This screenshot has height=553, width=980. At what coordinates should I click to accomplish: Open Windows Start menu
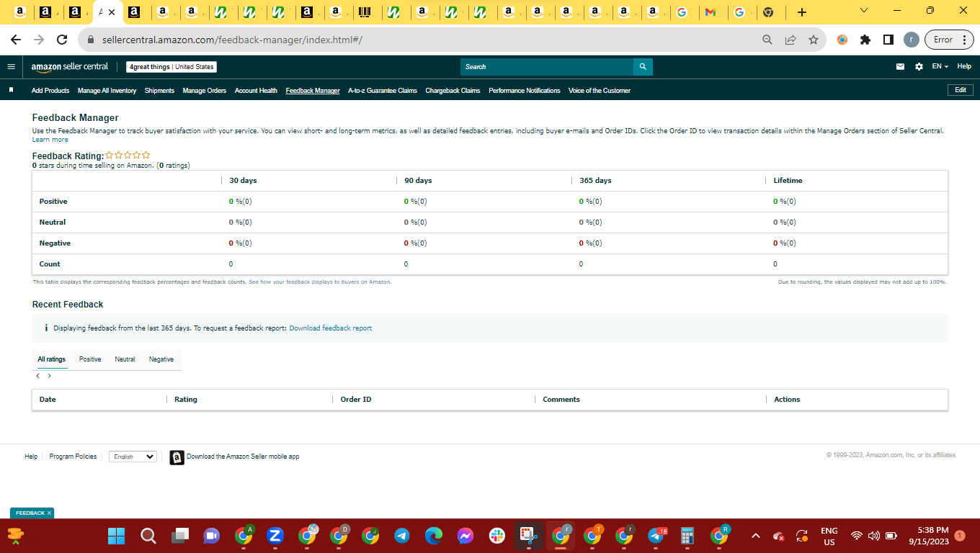pyautogui.click(x=116, y=536)
